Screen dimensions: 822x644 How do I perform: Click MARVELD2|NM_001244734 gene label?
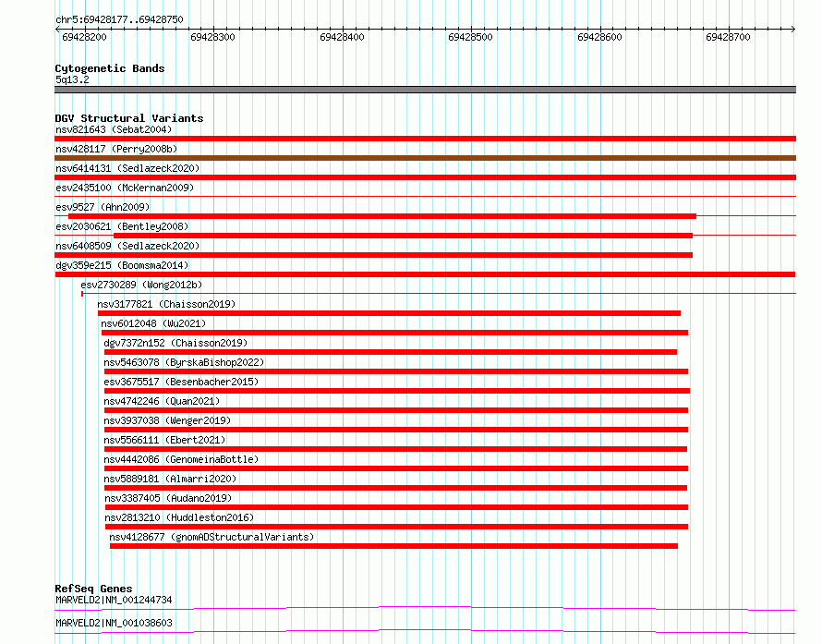[114, 600]
